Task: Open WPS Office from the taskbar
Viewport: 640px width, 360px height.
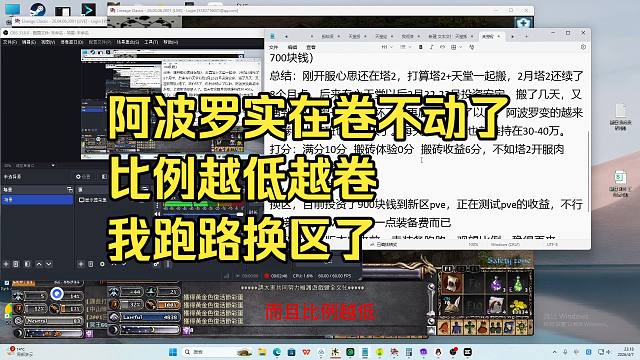Action: coord(306,352)
